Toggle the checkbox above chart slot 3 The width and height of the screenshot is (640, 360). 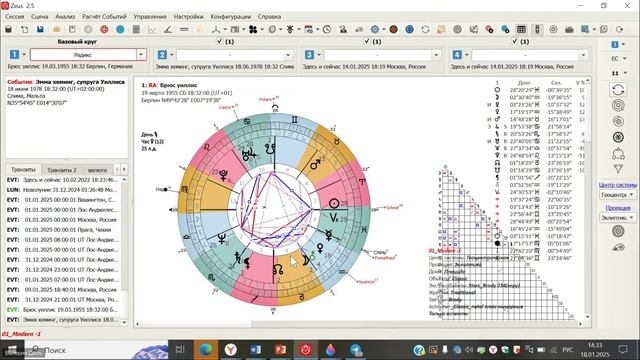click(x=367, y=41)
